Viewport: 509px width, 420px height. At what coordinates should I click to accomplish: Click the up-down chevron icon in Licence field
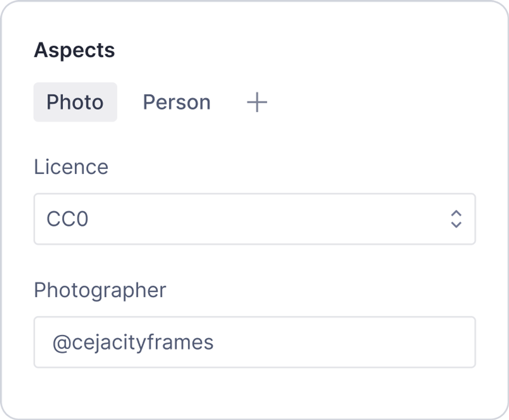[x=456, y=219]
